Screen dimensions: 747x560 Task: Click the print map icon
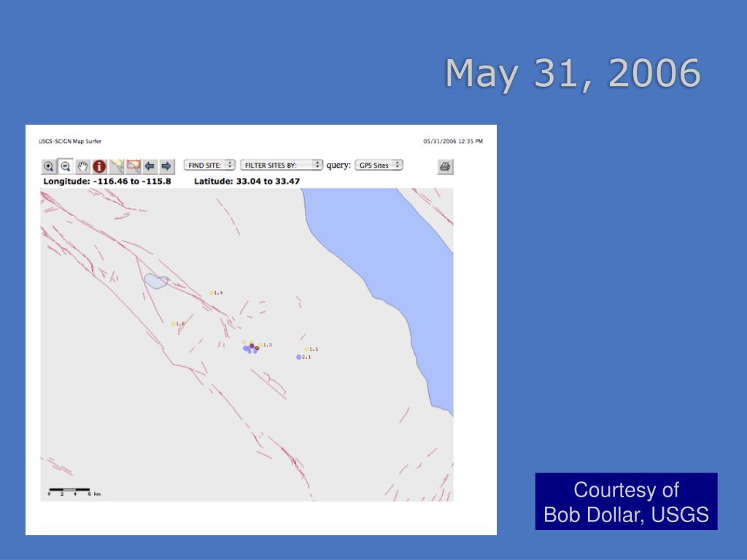445,166
